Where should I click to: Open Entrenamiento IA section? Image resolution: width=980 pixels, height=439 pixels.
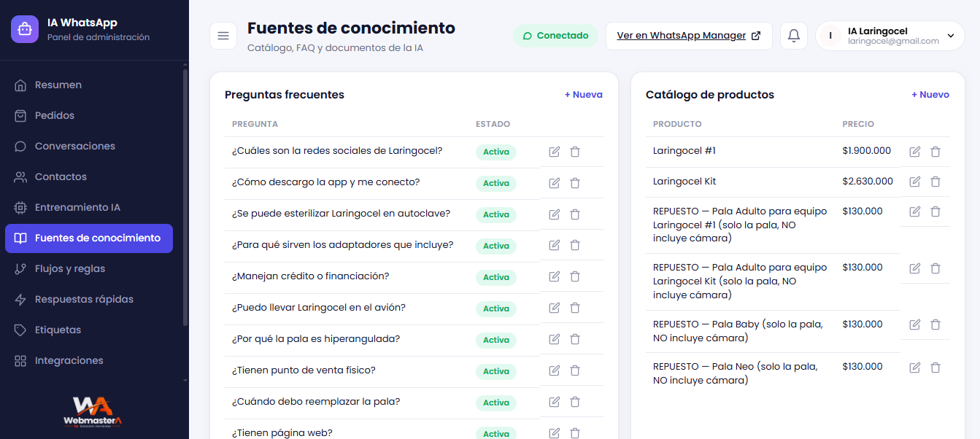[89, 207]
